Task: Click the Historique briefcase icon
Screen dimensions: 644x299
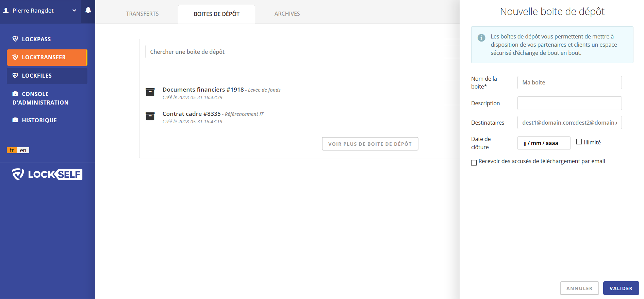Action: point(15,120)
